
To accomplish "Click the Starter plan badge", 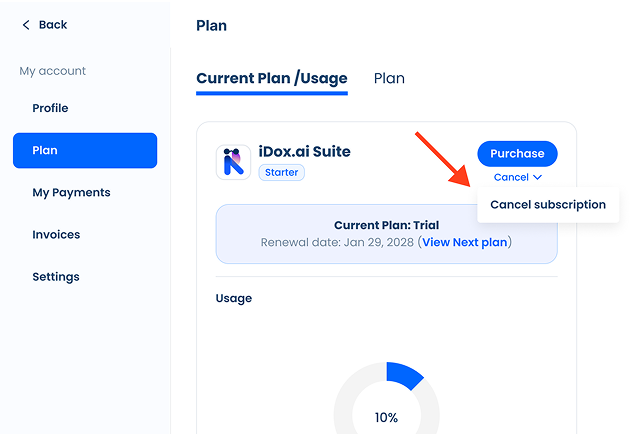I will coord(281,172).
